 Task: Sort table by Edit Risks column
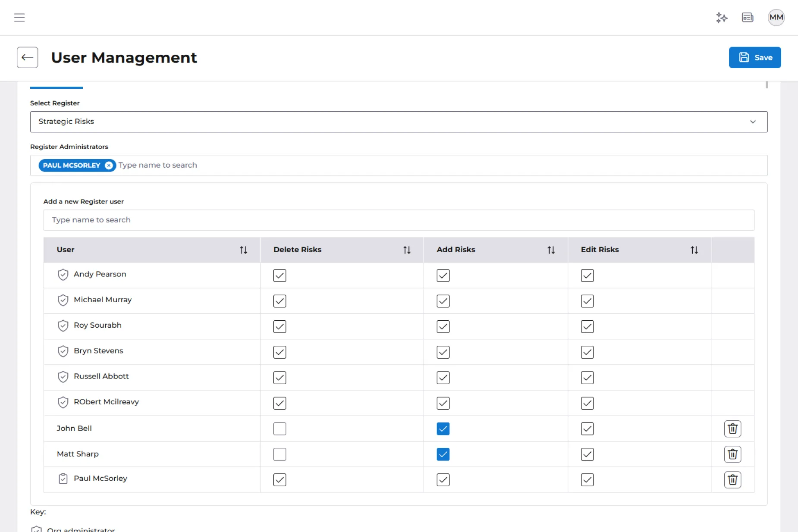694,250
